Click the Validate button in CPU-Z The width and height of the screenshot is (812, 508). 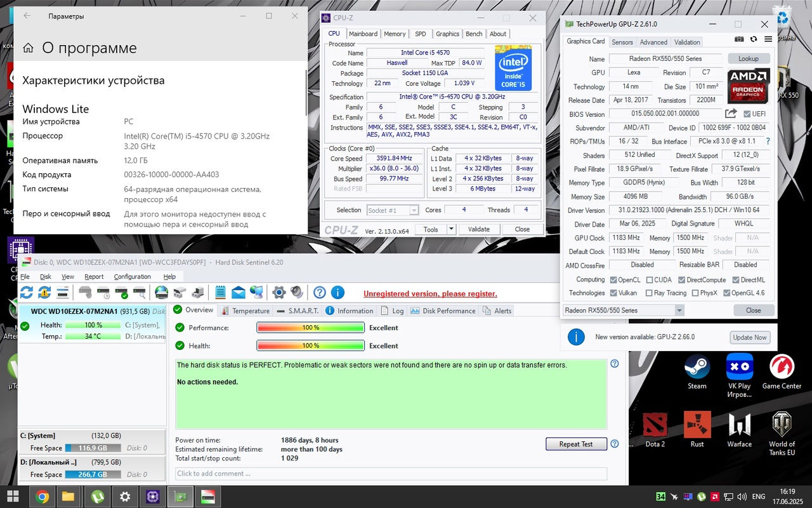pos(479,229)
